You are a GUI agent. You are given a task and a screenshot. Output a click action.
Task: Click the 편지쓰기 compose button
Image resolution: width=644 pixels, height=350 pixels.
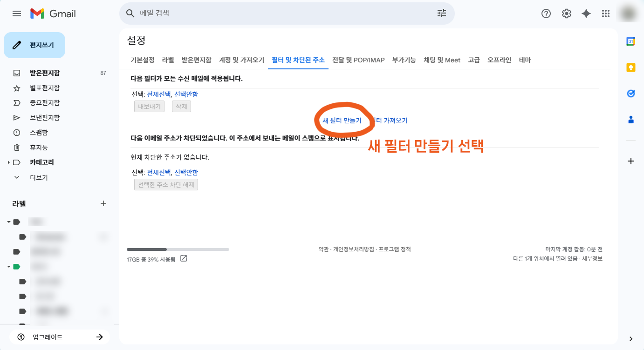click(34, 45)
